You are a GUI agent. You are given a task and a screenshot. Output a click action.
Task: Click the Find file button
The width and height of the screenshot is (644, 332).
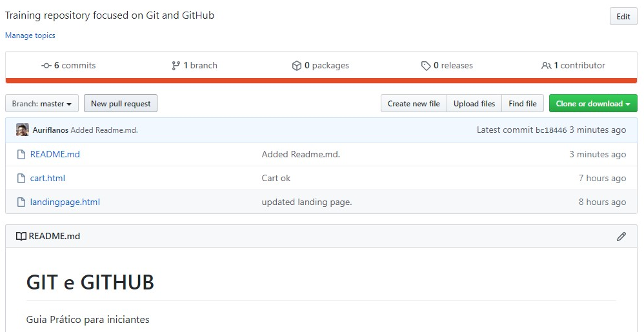click(x=523, y=103)
